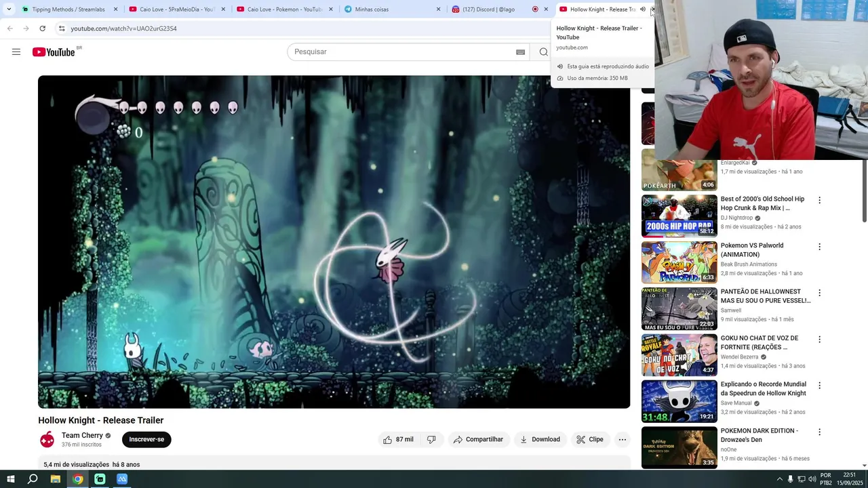Click the Download button

pyautogui.click(x=540, y=439)
